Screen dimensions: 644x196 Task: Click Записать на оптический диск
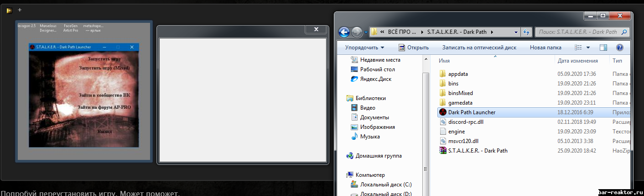(479, 48)
